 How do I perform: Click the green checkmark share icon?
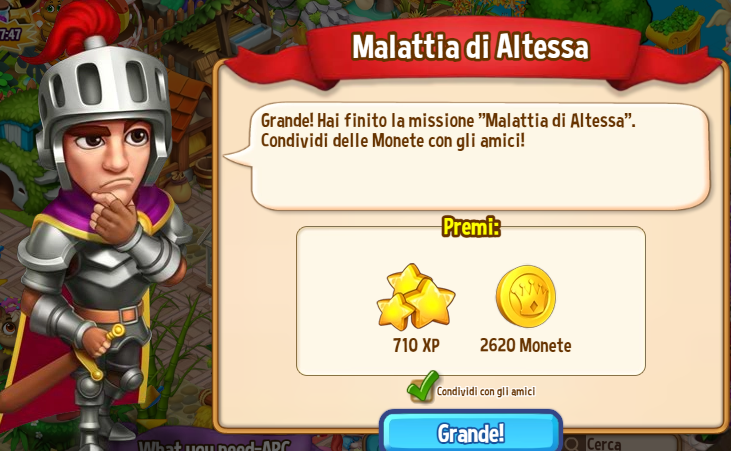pos(422,387)
